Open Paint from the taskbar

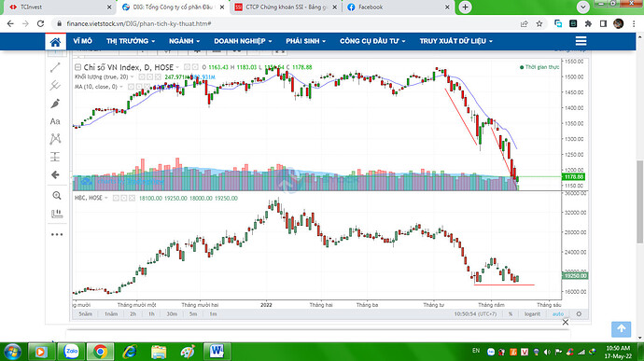(188, 352)
